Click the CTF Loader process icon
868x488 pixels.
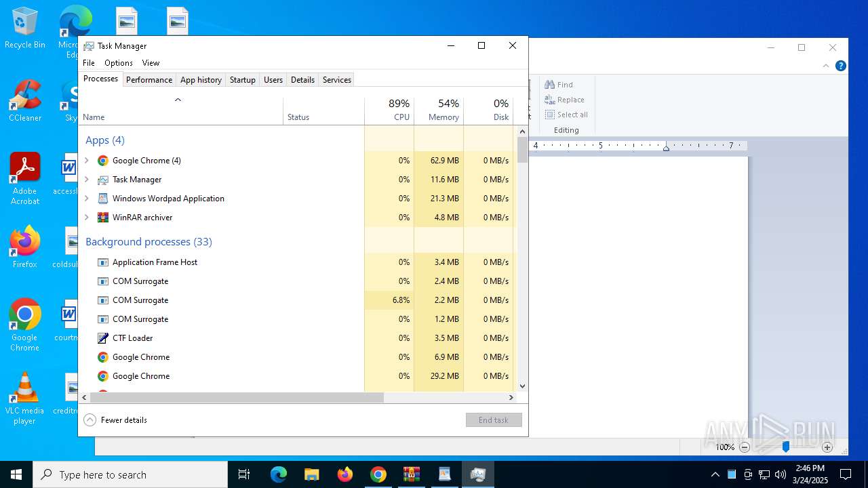tap(103, 338)
